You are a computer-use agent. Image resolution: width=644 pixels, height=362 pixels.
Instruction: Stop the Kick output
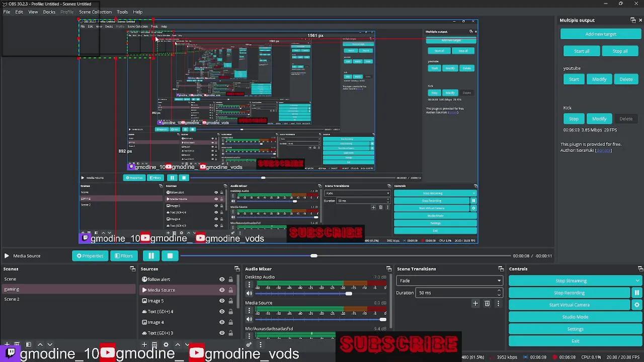coord(574,119)
